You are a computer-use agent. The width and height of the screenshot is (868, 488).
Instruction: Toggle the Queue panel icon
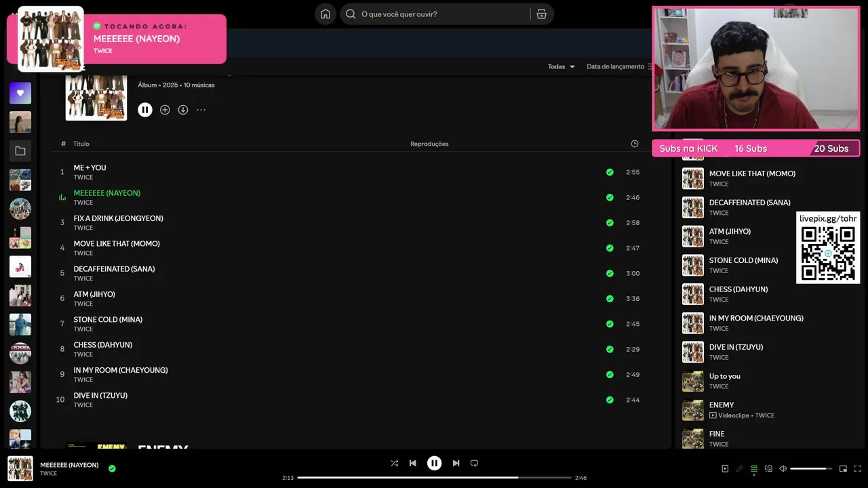coord(753,468)
